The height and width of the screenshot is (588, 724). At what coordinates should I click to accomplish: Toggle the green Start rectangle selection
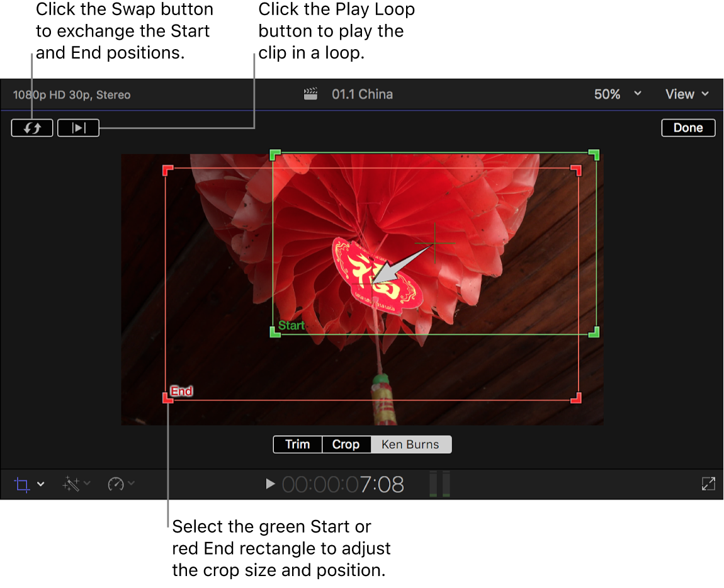tap(291, 325)
